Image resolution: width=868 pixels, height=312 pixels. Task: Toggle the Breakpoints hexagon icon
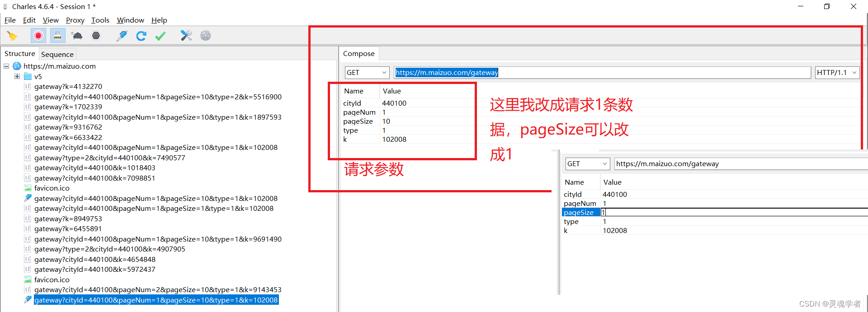click(96, 36)
